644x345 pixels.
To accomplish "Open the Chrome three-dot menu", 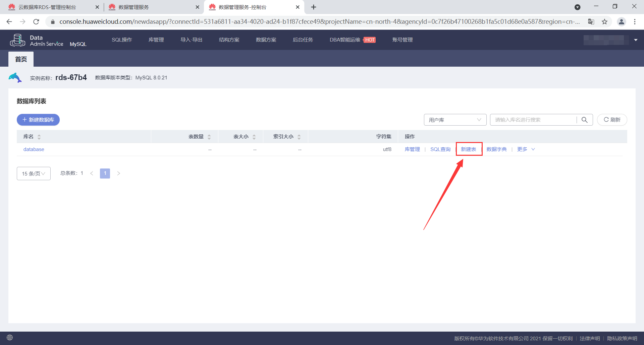I will (635, 22).
